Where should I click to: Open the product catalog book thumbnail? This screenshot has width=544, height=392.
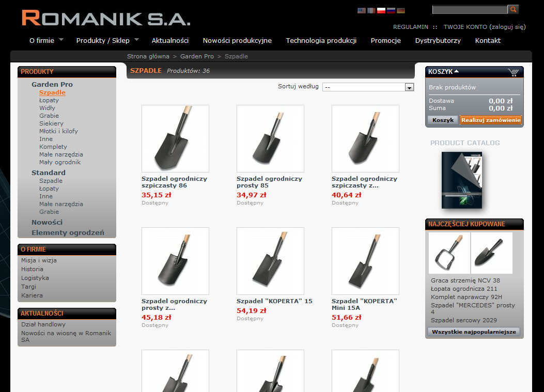coord(462,180)
